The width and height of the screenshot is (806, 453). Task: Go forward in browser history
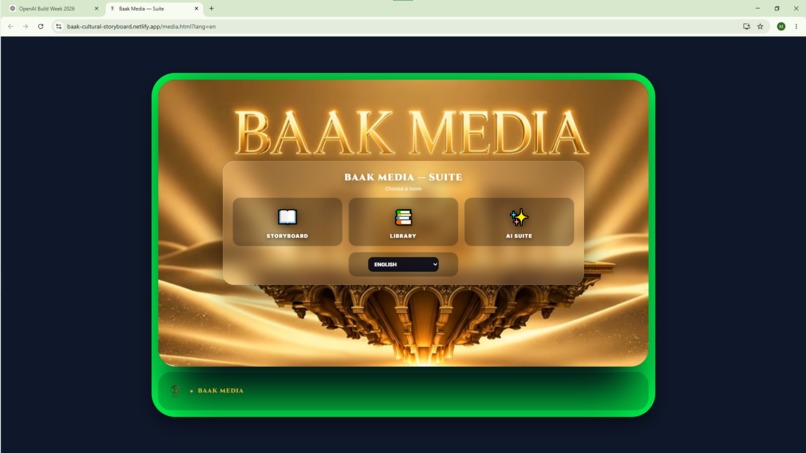pyautogui.click(x=25, y=26)
